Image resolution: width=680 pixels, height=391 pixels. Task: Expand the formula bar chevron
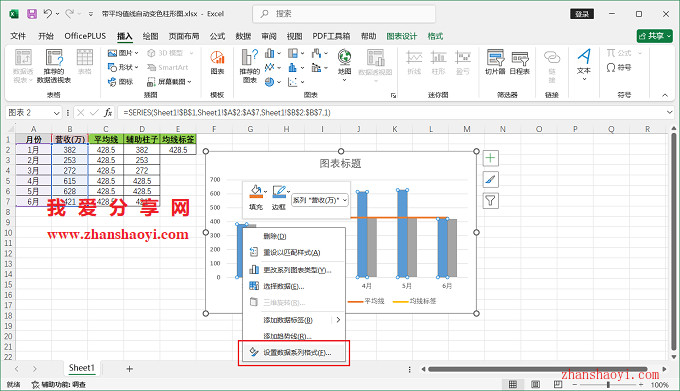tap(670, 113)
